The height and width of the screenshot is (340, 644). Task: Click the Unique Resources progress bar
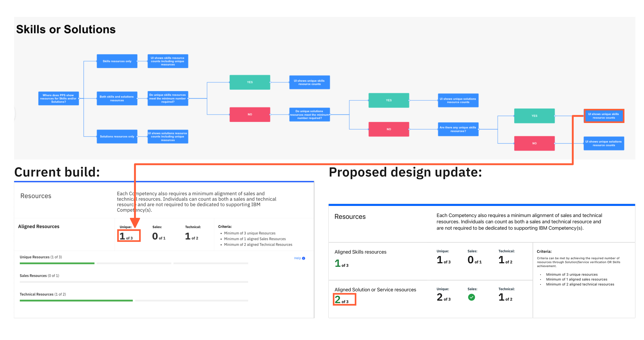click(x=134, y=263)
